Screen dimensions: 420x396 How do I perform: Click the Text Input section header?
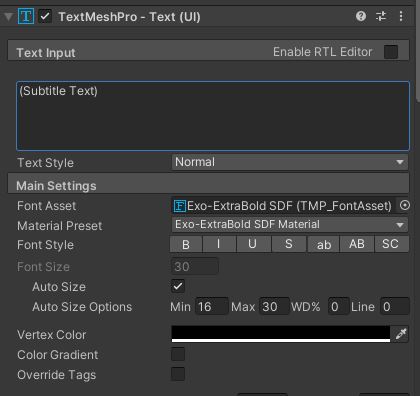208,51
